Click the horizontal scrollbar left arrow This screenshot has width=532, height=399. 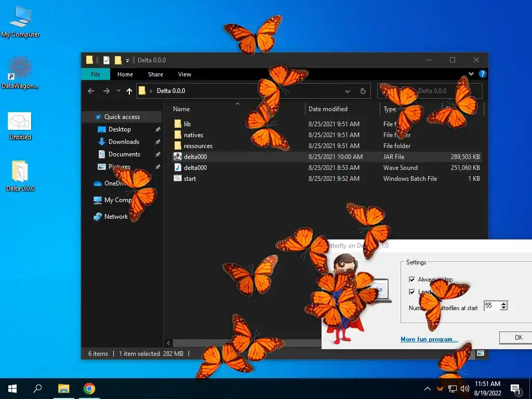tap(169, 343)
